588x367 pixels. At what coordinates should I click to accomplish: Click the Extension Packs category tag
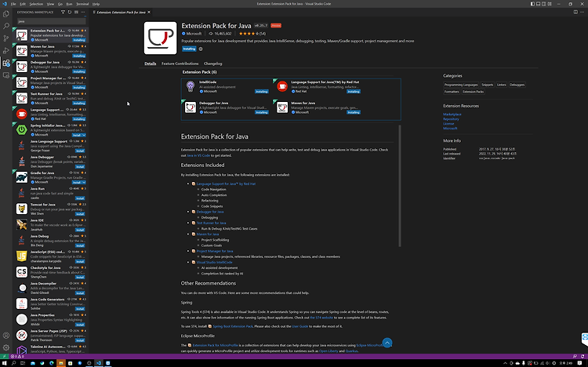[474, 92]
